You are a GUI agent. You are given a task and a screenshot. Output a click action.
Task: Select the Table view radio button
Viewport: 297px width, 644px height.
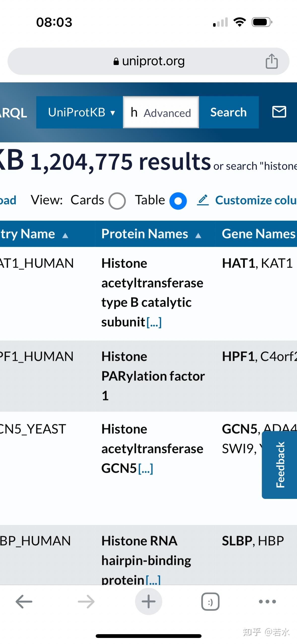[178, 201]
